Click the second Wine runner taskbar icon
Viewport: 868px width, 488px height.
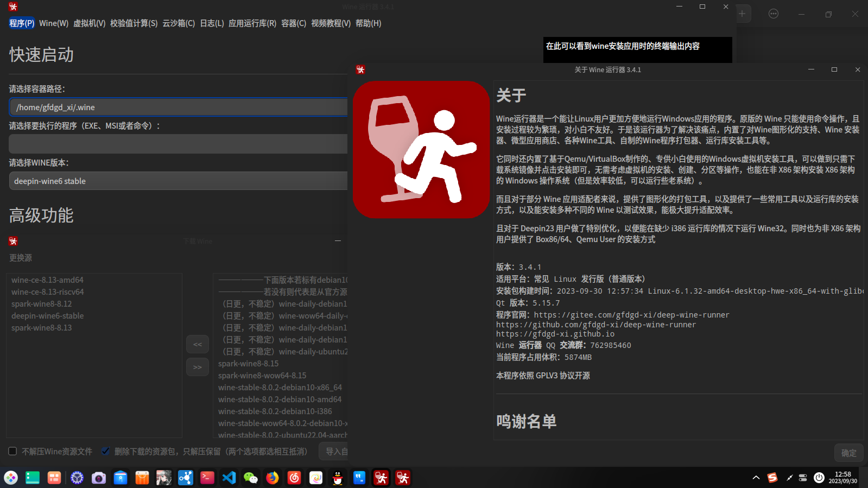point(403,478)
